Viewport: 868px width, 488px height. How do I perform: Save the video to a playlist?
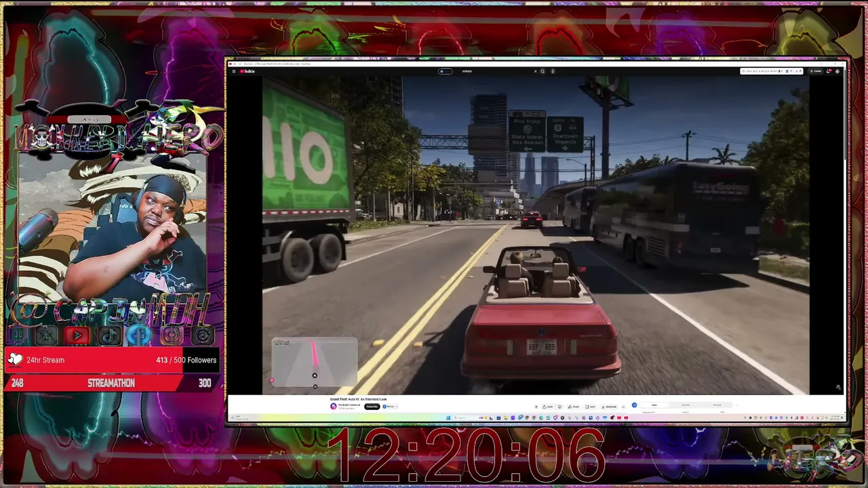click(x=591, y=407)
